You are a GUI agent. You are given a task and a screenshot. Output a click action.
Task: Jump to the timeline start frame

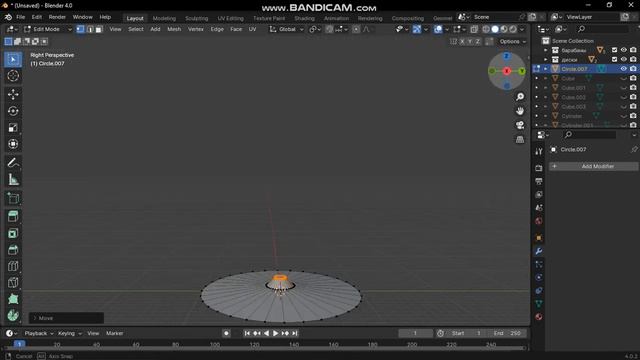point(247,333)
